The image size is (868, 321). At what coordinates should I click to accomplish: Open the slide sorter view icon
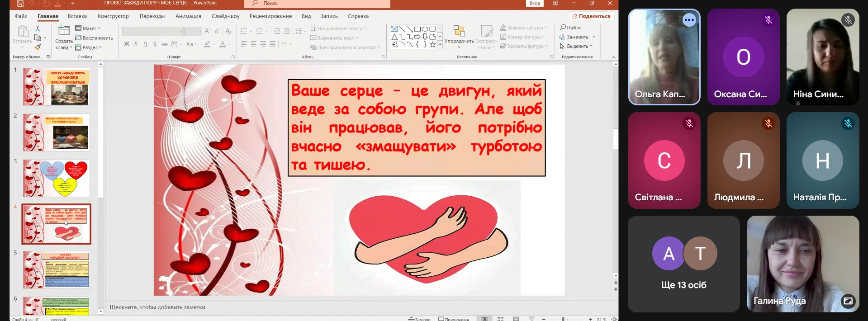coord(500,319)
